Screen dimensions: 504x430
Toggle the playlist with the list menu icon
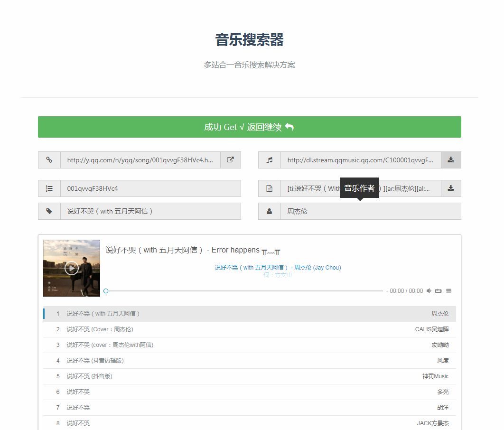(448, 291)
